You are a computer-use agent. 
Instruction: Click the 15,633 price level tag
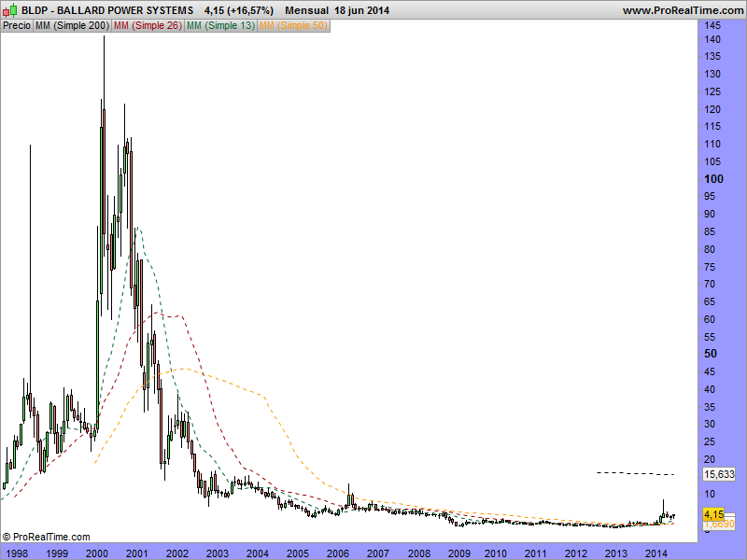[x=718, y=474]
